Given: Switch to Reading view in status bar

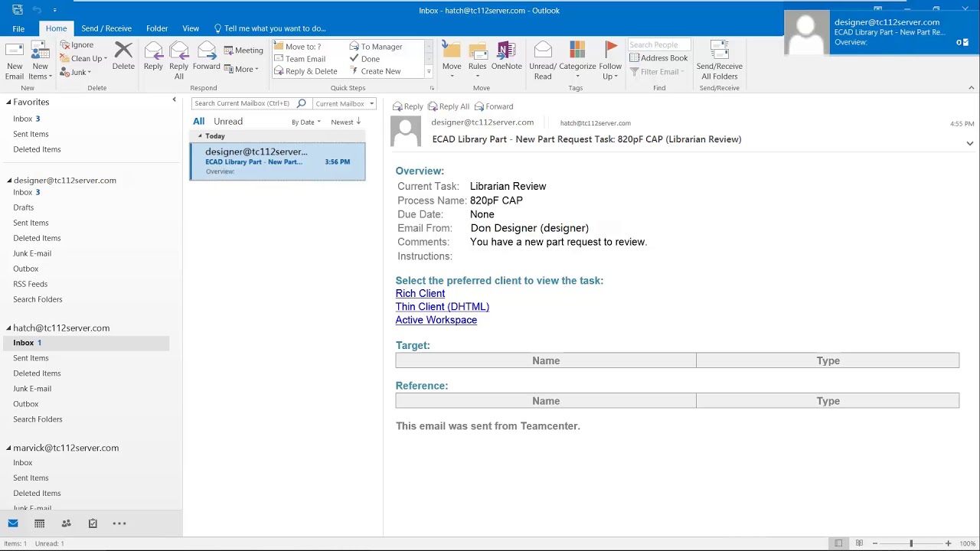Looking at the screenshot, I should (859, 543).
